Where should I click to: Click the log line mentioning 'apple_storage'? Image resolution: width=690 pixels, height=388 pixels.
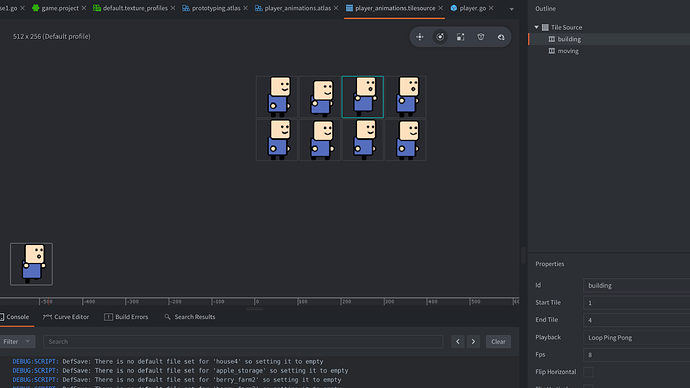(x=180, y=371)
